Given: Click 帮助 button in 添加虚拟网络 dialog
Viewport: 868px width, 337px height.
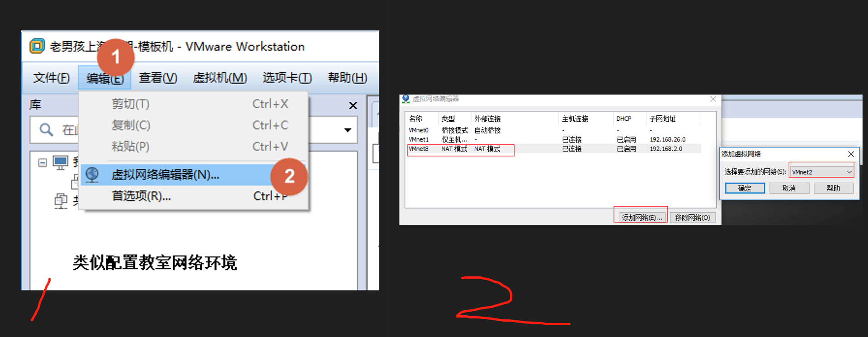Looking at the screenshot, I should tap(834, 188).
